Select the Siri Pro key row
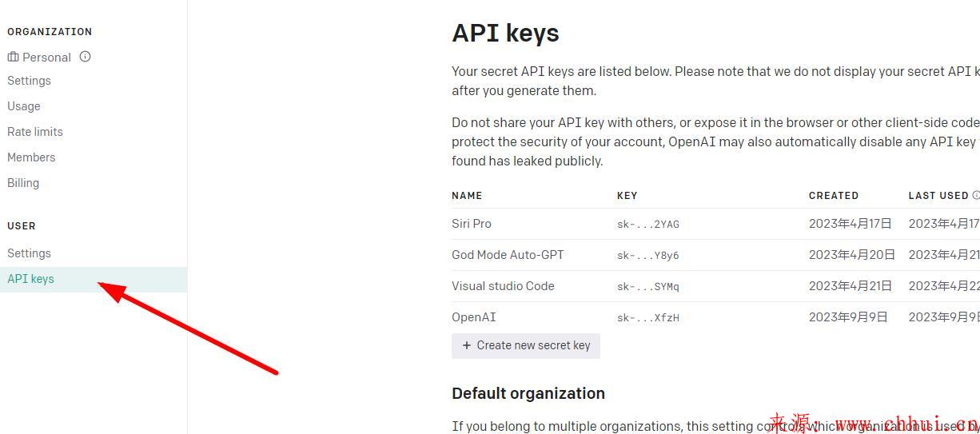This screenshot has height=434, width=980. [x=715, y=224]
